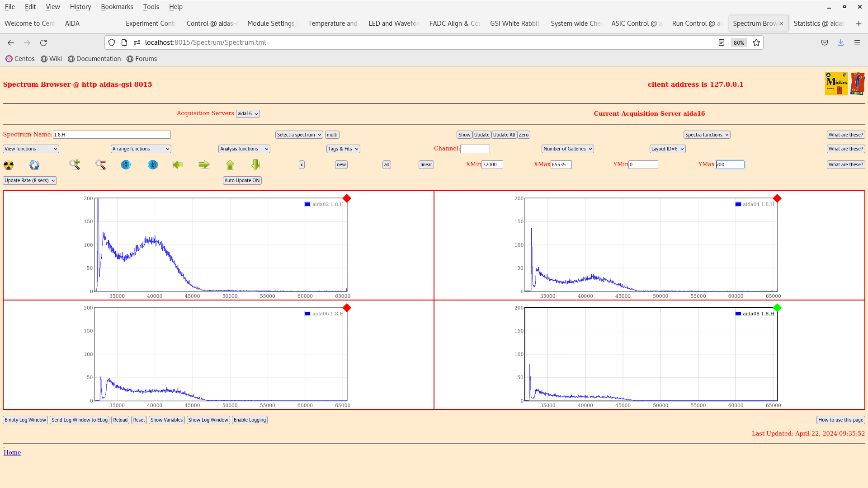Click the green right arrow icon
This screenshot has height=488, width=868.
click(x=204, y=165)
